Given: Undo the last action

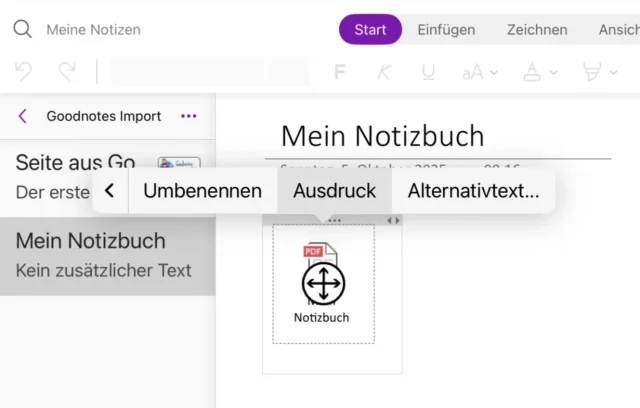Looking at the screenshot, I should (x=24, y=71).
